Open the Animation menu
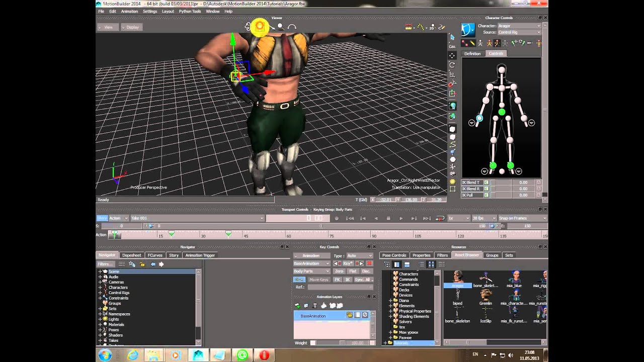 click(129, 11)
